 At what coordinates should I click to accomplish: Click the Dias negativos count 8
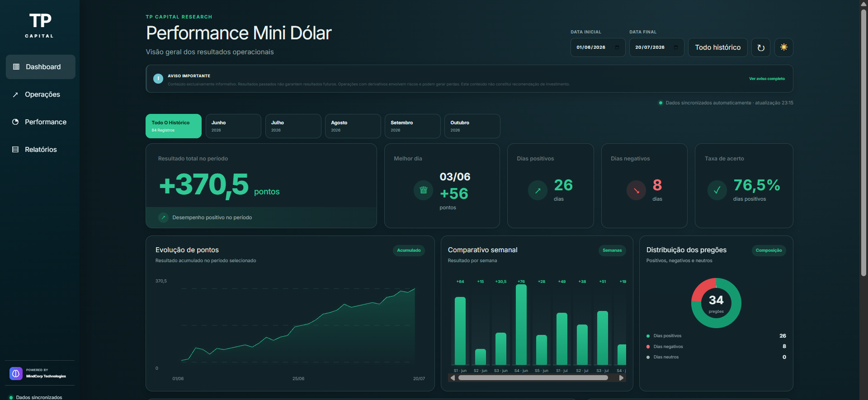click(x=657, y=185)
